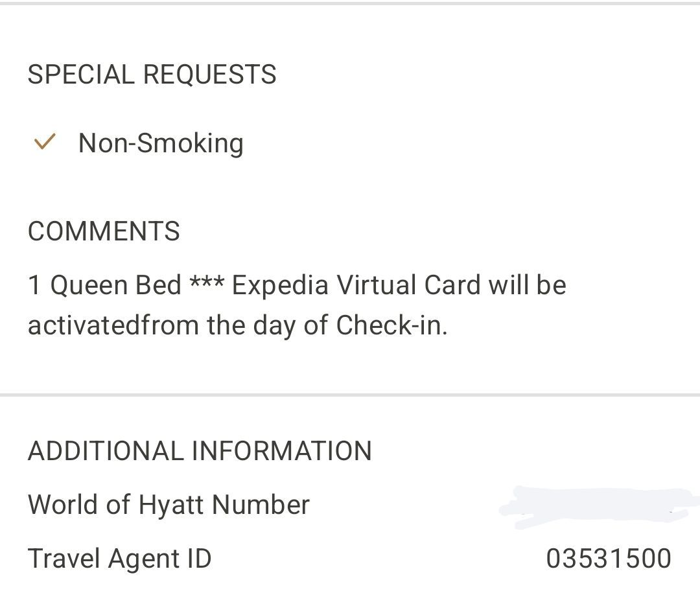Click the divider line above Additional Information
The width and height of the screenshot is (700, 604).
(x=350, y=395)
